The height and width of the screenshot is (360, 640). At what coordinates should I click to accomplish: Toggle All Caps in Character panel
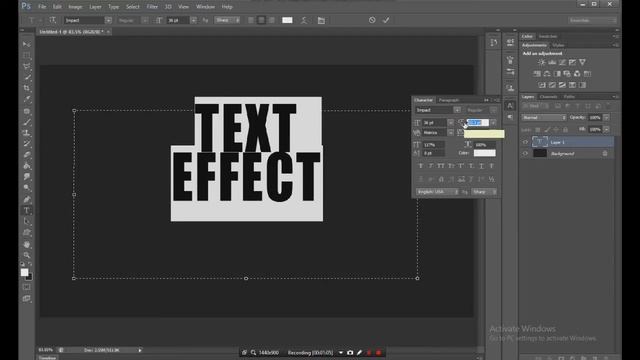click(441, 166)
